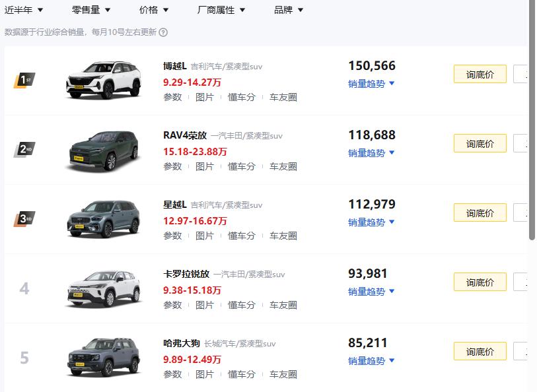Expand the 销量趋势 trend dropdown for 哈弗大狗

click(x=370, y=361)
